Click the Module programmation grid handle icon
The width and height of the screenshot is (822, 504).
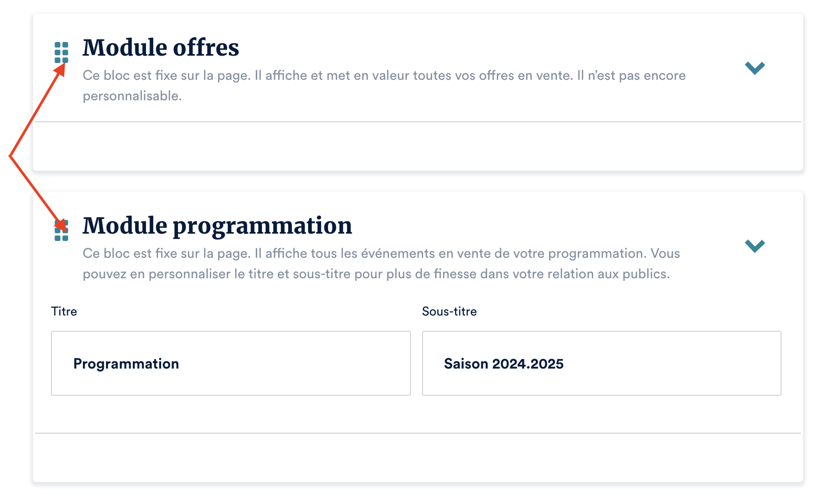pyautogui.click(x=61, y=231)
